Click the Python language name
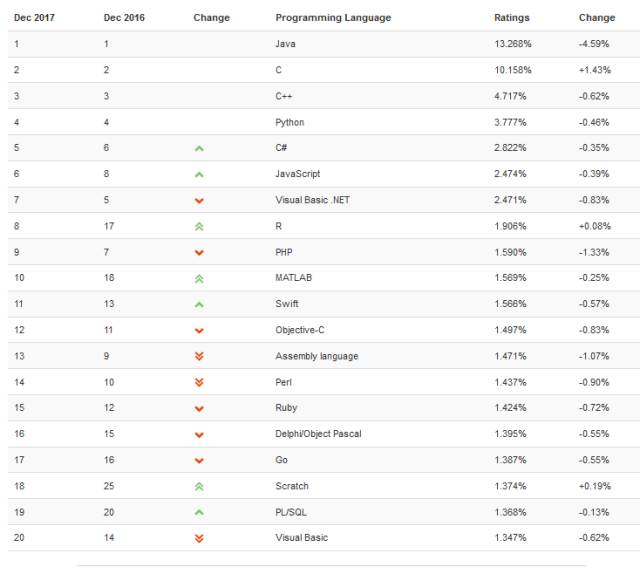Screen dimensions: 640x574 point(290,122)
